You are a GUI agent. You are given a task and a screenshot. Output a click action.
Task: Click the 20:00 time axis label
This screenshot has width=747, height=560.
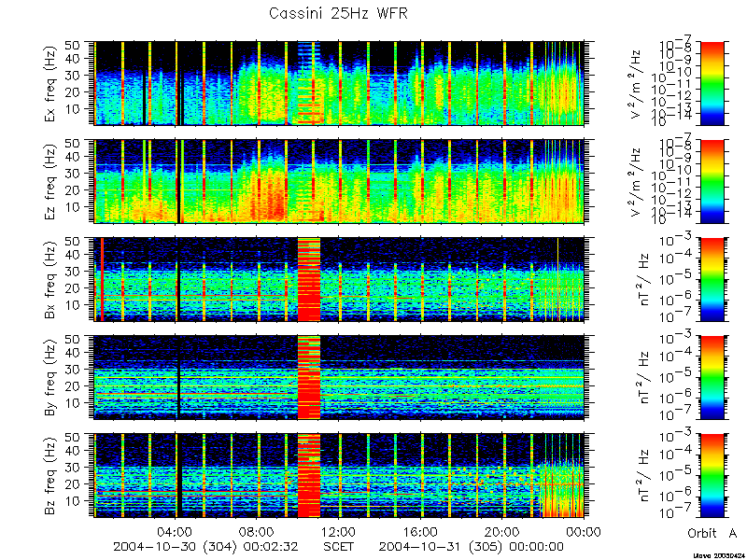(x=503, y=532)
